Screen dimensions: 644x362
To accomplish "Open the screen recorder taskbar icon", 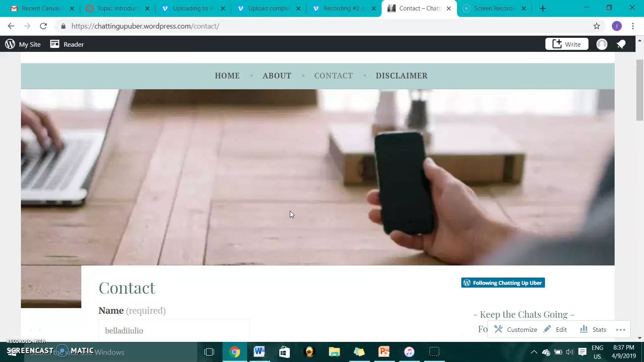I will coord(434,352).
